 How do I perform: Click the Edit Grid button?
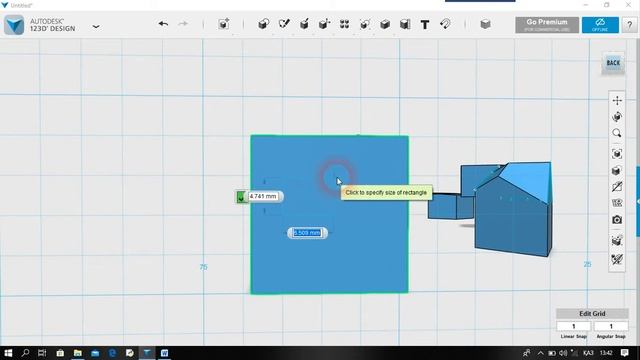point(592,313)
